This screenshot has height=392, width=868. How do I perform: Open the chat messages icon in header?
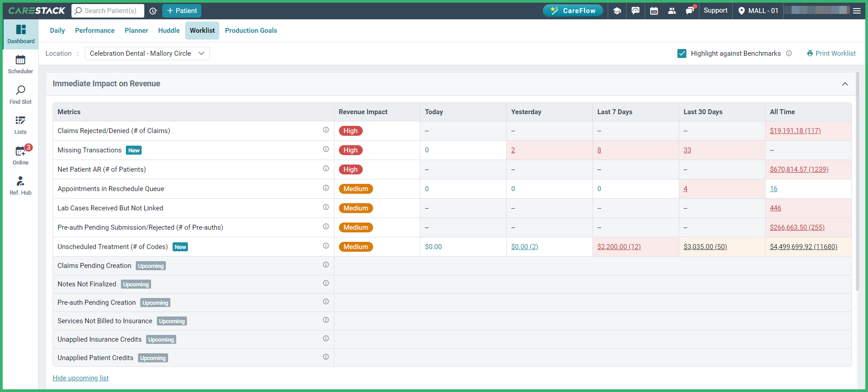pyautogui.click(x=636, y=11)
